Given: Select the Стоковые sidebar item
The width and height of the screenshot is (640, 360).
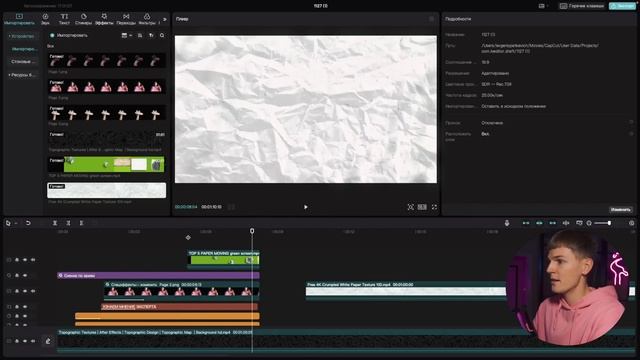Looking at the screenshot, I should point(23,62).
